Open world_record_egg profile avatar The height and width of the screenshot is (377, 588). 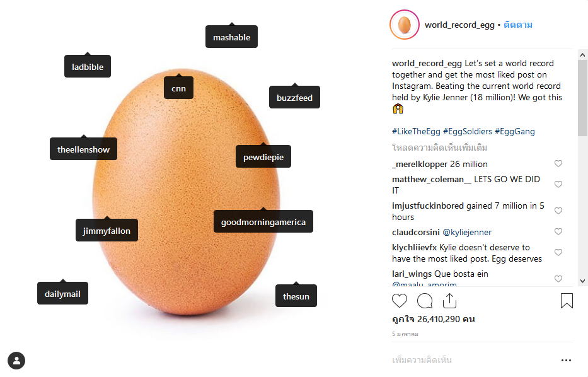click(405, 25)
